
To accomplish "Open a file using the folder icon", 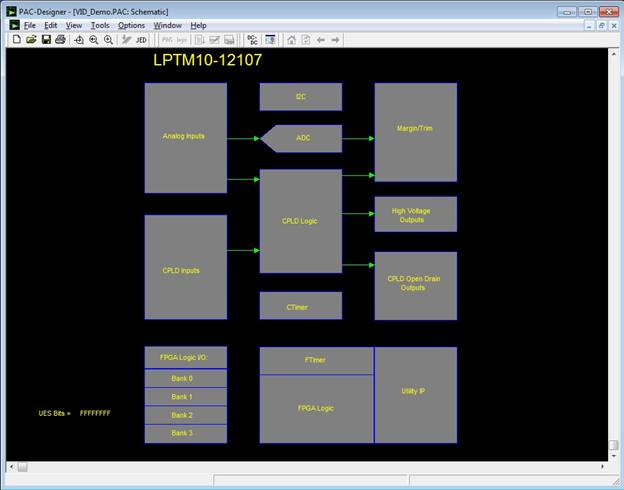I will click(x=31, y=39).
